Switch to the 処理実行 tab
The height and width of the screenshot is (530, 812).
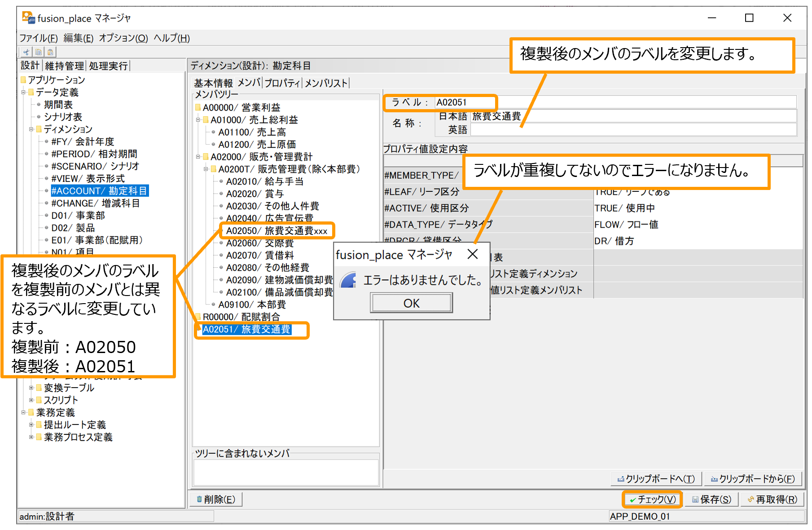tap(108, 66)
